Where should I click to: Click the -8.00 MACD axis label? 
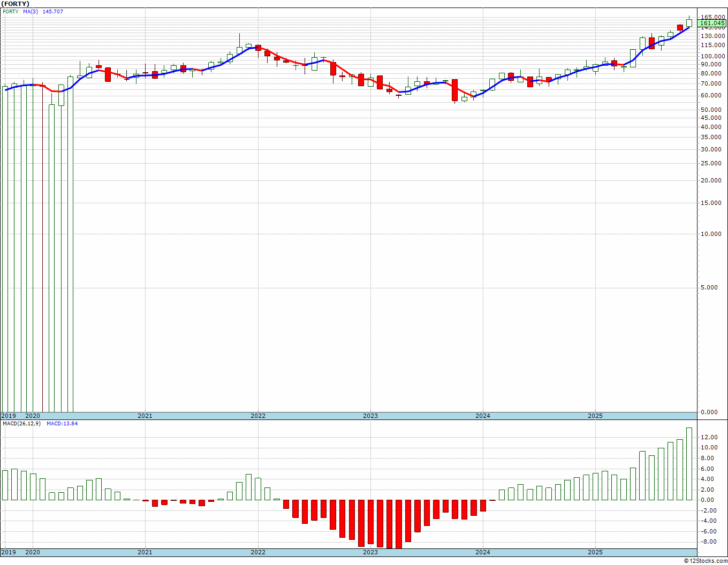pos(709,541)
